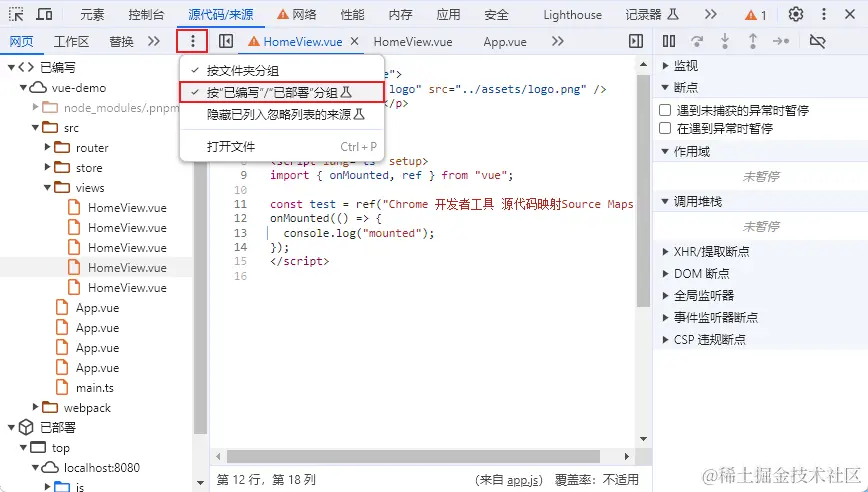Click Step over next function call
Viewport: 868px width, 492px height.
coord(697,42)
